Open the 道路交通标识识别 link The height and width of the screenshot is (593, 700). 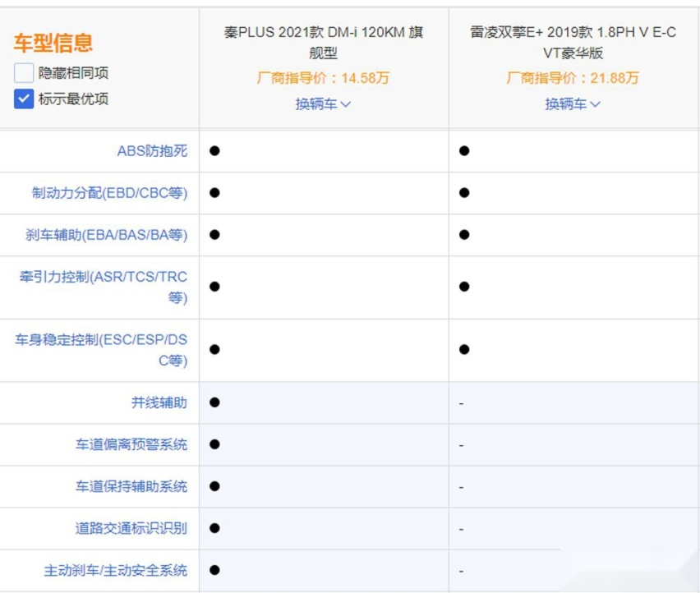point(131,528)
